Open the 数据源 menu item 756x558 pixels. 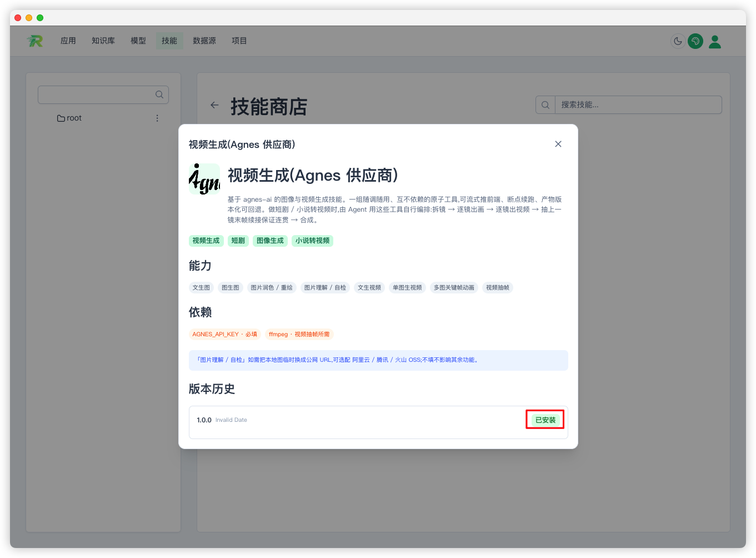tap(204, 41)
